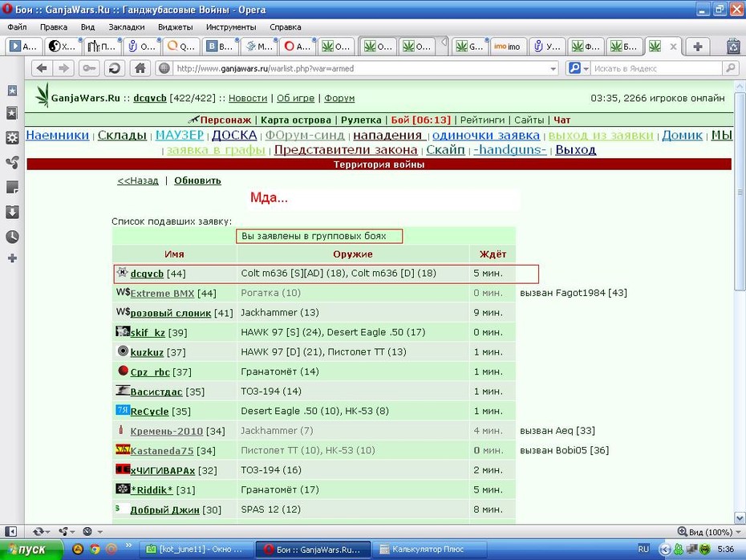Click the syndicate icon beside ReCycle

click(123, 410)
